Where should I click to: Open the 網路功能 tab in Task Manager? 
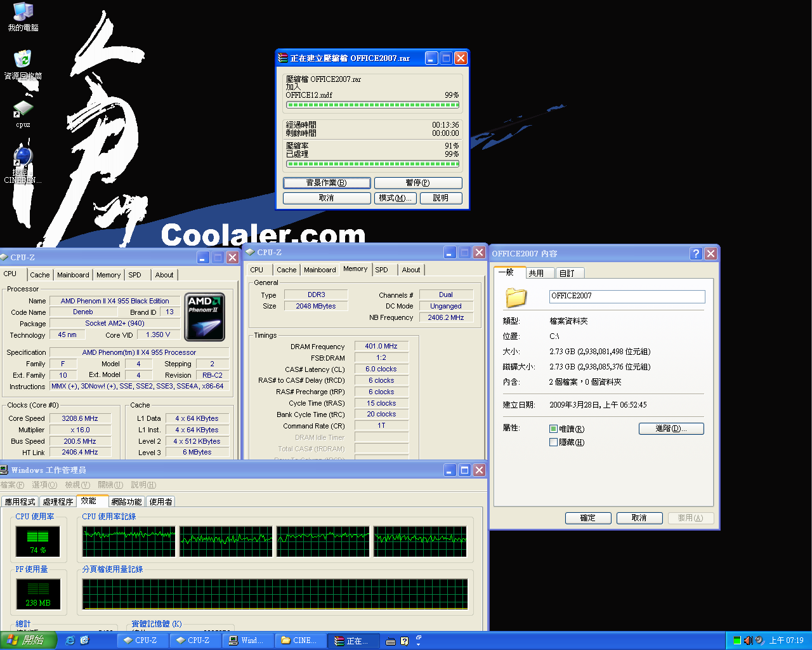pos(127,501)
